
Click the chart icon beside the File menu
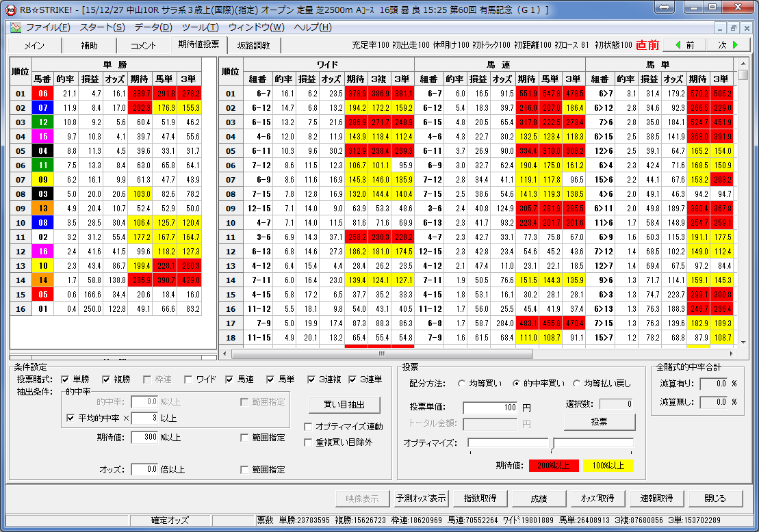[x=16, y=27]
